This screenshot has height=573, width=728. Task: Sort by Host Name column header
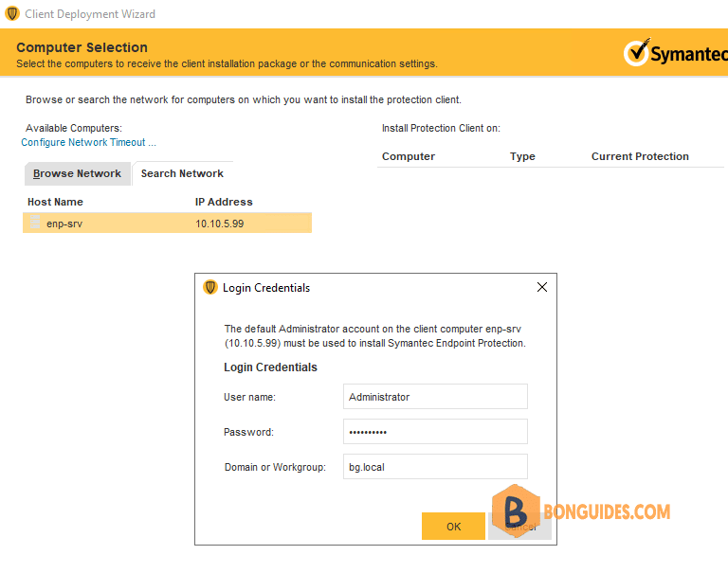coord(55,202)
